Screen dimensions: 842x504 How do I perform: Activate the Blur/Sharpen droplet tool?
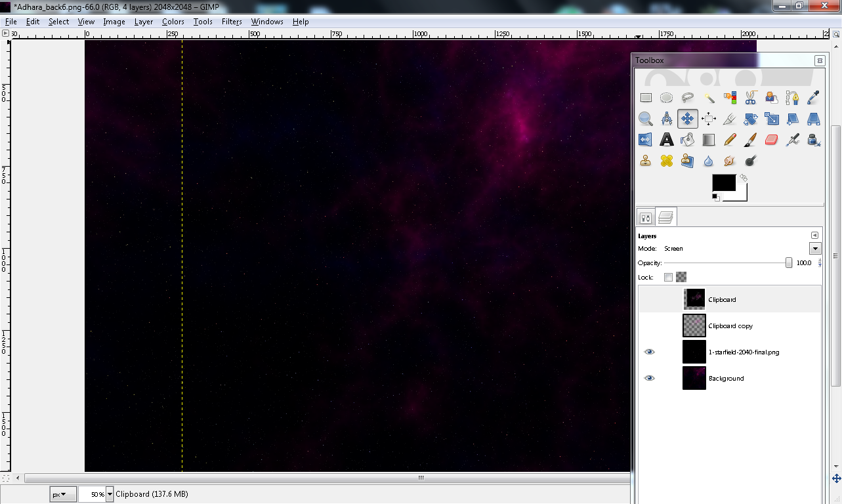[x=709, y=161]
